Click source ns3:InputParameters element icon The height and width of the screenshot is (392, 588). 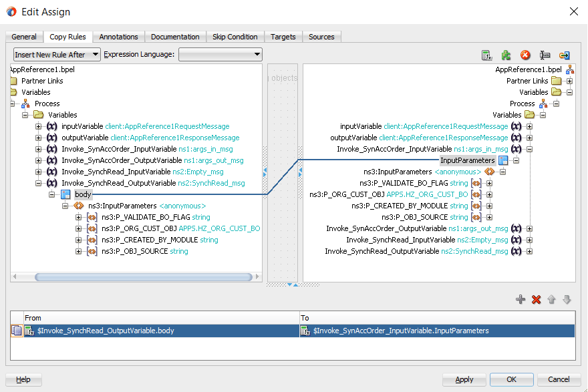click(x=79, y=206)
